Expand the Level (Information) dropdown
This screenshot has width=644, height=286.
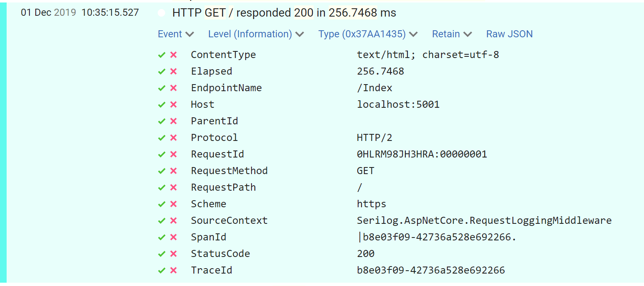point(256,34)
